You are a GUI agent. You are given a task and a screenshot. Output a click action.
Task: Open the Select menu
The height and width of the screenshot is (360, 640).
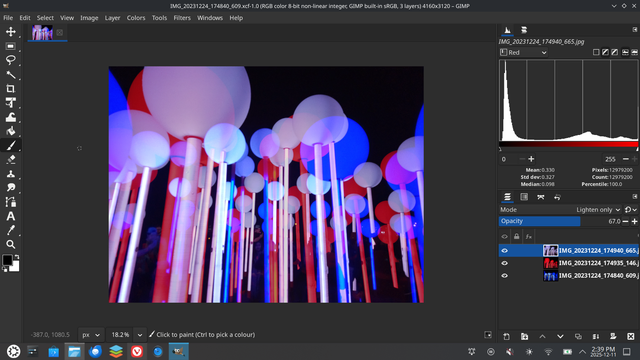point(45,18)
